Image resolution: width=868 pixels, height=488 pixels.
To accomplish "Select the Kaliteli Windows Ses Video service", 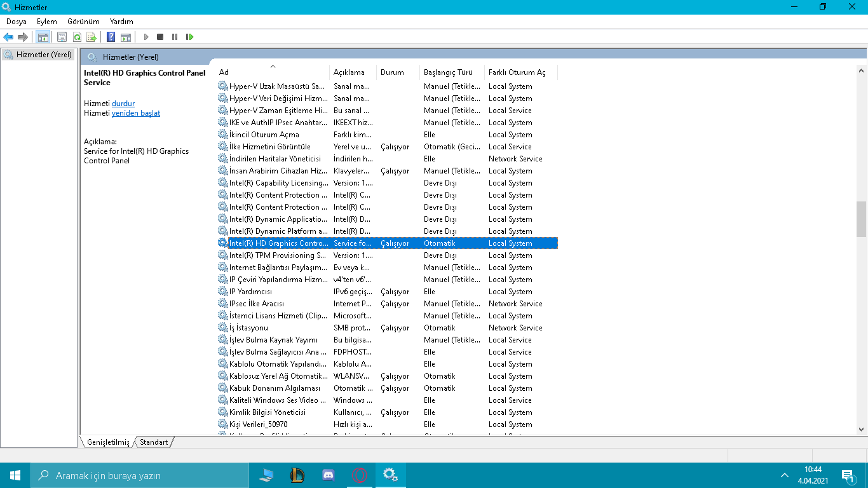I will point(387,400).
